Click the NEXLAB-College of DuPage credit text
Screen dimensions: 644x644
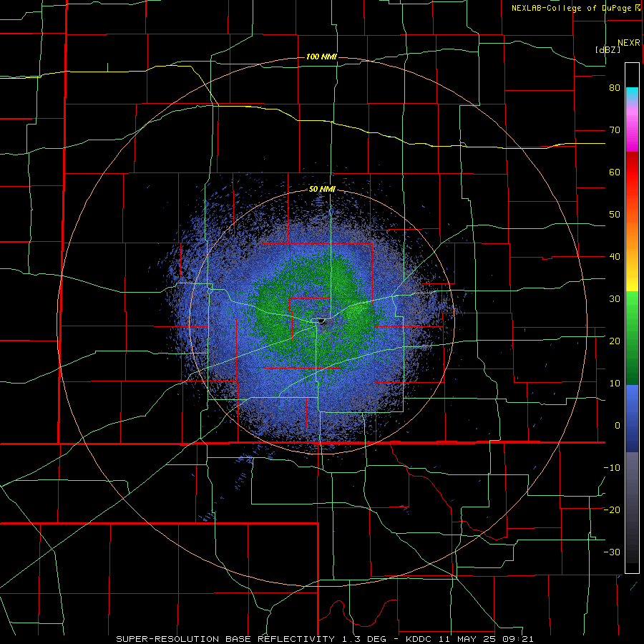click(x=571, y=8)
